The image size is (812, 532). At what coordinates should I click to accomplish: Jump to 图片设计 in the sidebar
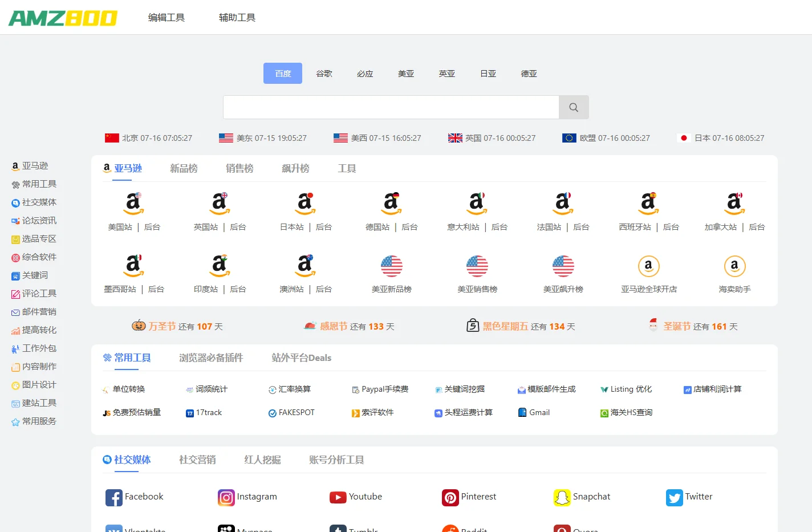click(34, 385)
